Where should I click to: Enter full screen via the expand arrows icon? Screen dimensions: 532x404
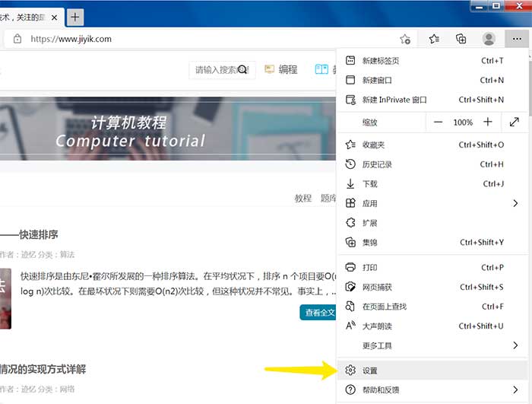515,122
